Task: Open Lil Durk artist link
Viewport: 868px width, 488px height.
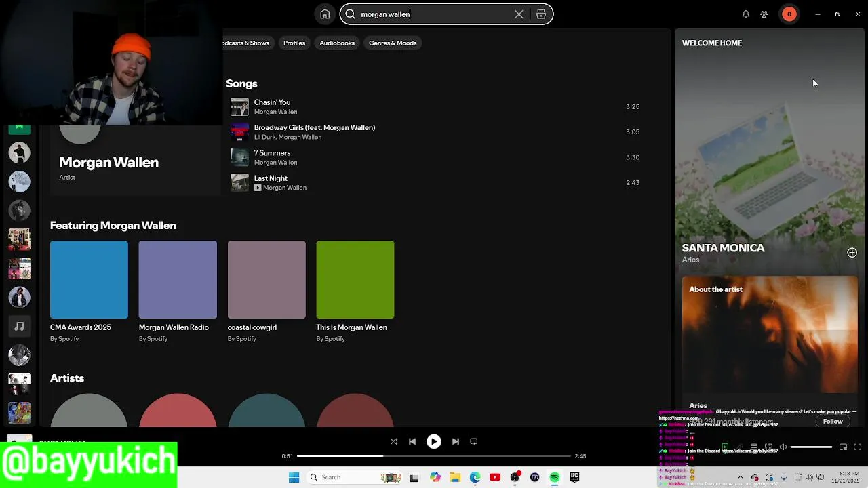Action: (x=264, y=137)
